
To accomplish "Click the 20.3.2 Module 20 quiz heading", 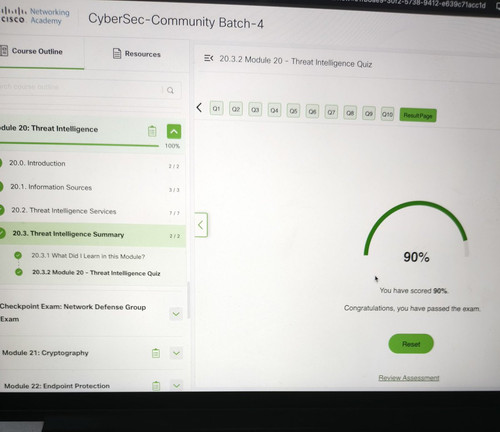I will (x=296, y=62).
